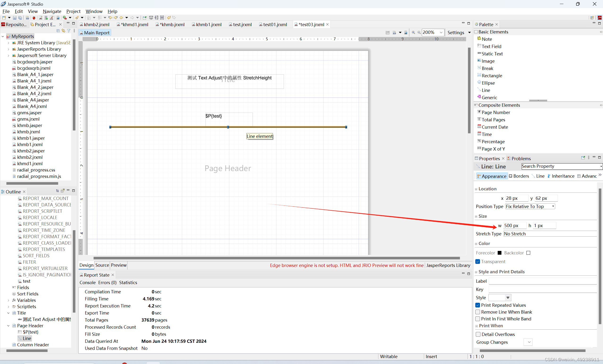Screen dimensions: 603x364
Task: Open the 200% zoom level dropdown
Action: [x=441, y=33]
